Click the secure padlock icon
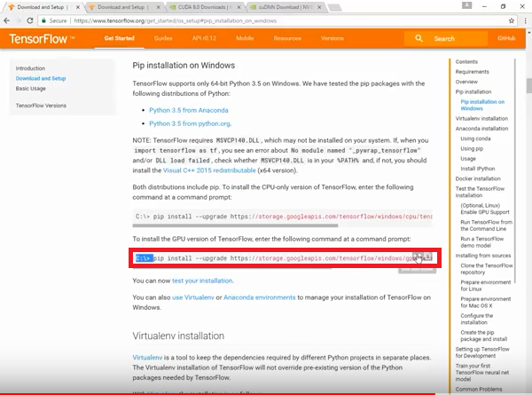This screenshot has height=395, width=532. 43,20
